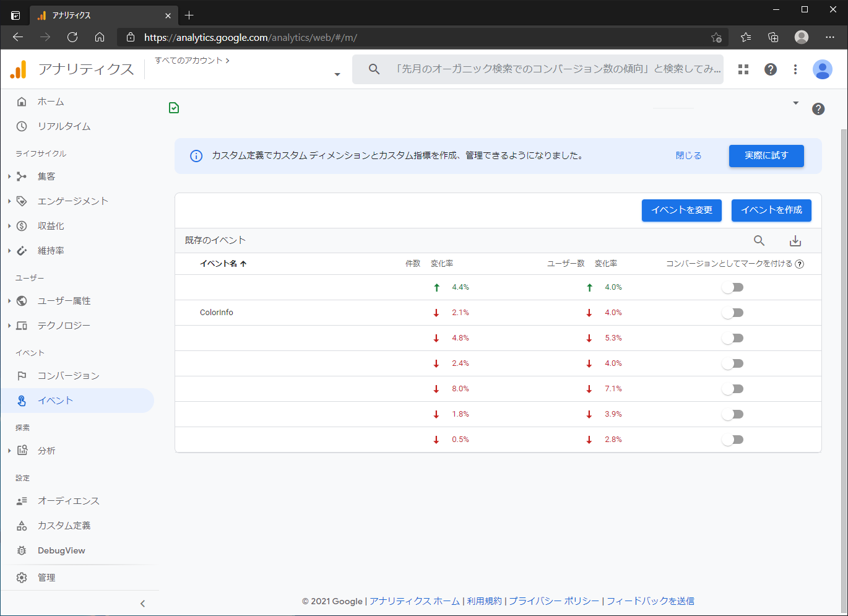Toggle conversion for the 4.8% event row

click(733, 338)
